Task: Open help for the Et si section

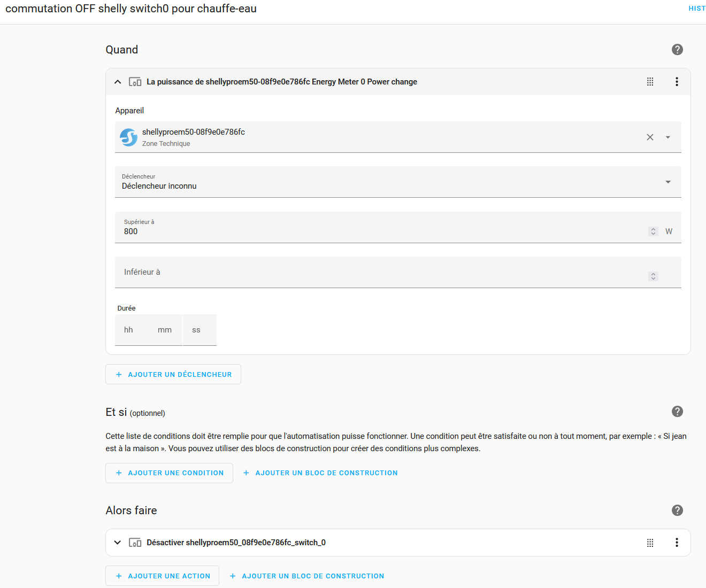Action: click(x=677, y=412)
